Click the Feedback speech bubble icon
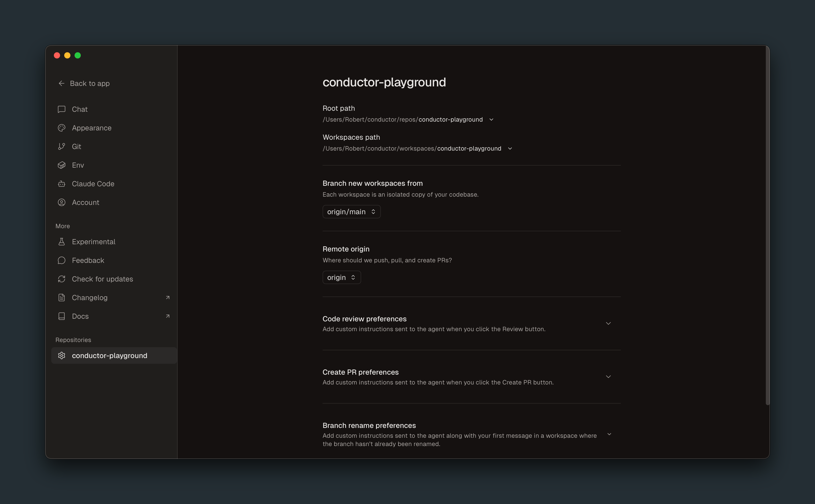 [x=62, y=260]
